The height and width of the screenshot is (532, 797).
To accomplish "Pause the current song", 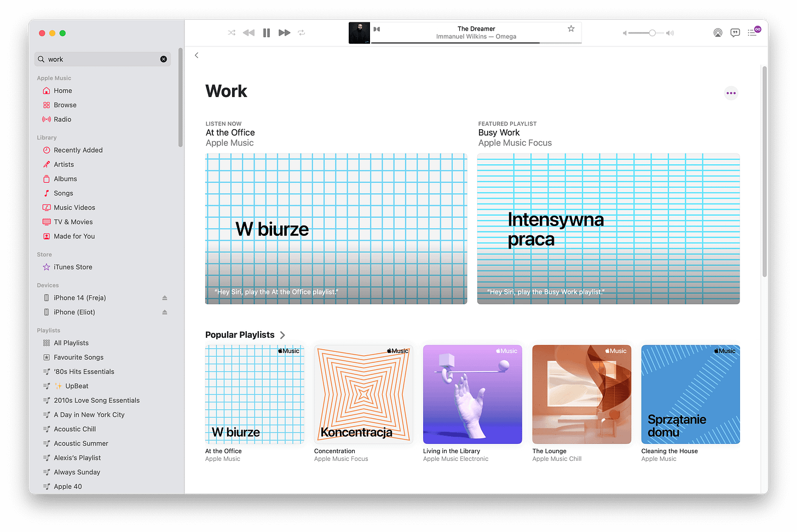I will pos(267,33).
